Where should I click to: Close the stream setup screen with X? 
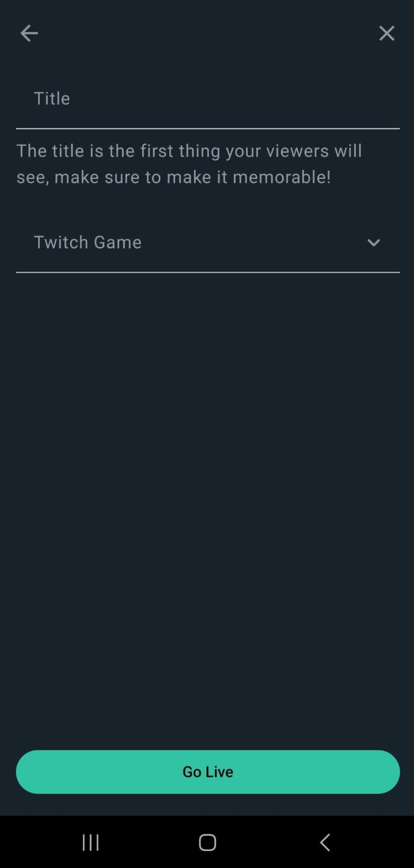coord(386,33)
